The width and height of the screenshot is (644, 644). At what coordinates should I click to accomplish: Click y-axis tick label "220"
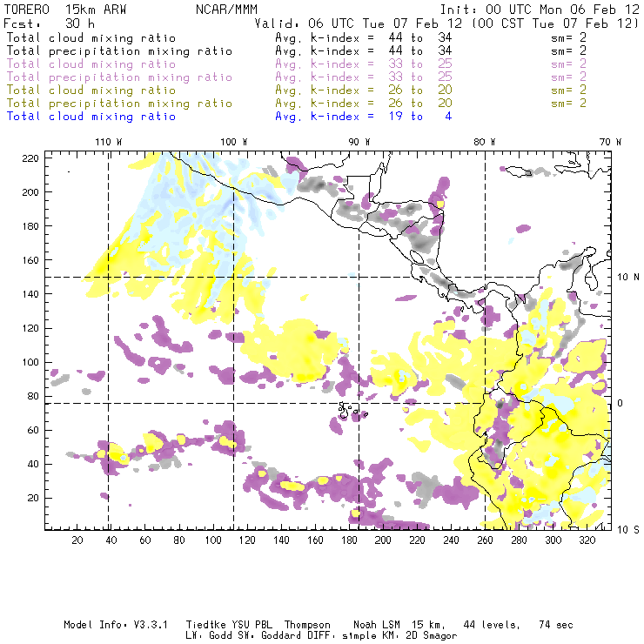(x=30, y=158)
